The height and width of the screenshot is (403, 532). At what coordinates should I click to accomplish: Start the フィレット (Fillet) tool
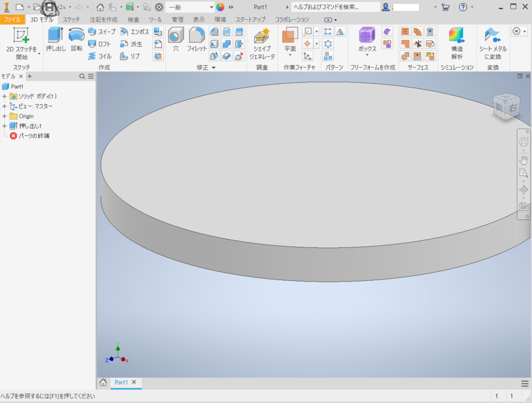197,39
